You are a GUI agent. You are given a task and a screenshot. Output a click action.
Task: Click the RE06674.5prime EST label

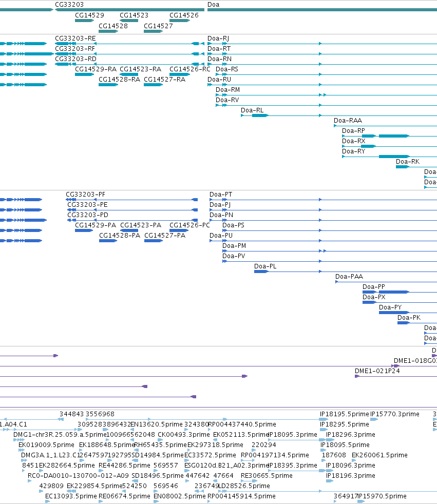tap(124, 496)
